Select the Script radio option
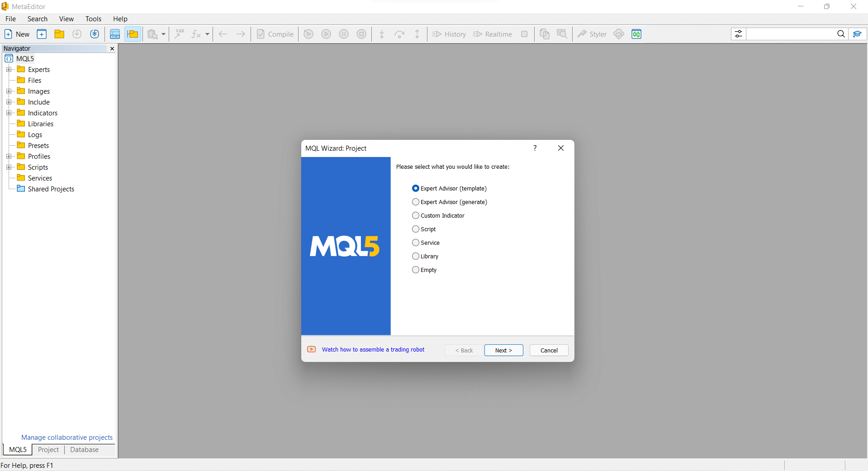868x471 pixels. click(x=424, y=229)
